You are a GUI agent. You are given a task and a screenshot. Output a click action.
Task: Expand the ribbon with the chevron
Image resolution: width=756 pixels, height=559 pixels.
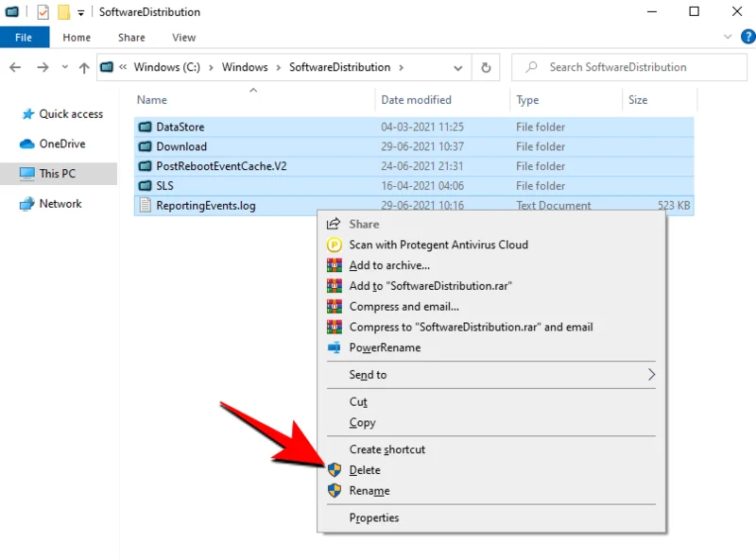(728, 37)
